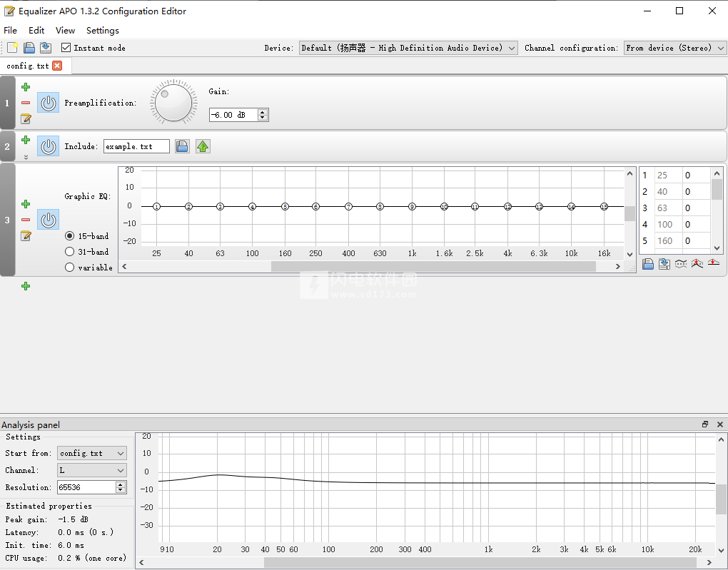The width and height of the screenshot is (728, 570).
Task: Click the gain cell for band 4 (100 Hz)
Action: [696, 224]
